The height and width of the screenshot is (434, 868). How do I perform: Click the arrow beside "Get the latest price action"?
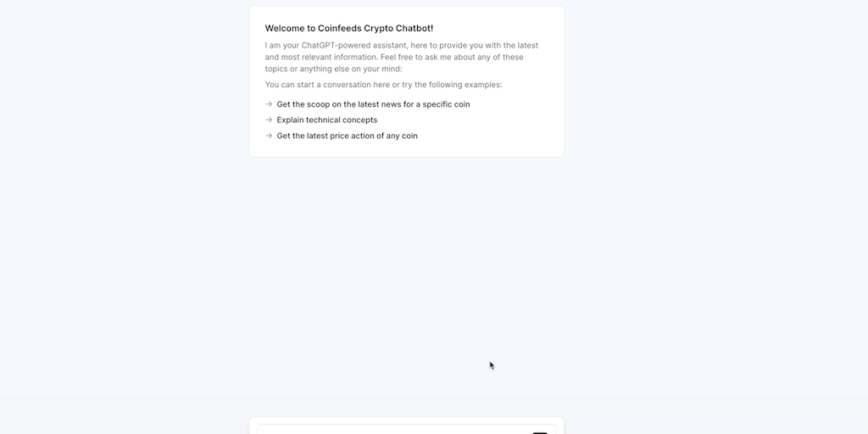tap(269, 136)
